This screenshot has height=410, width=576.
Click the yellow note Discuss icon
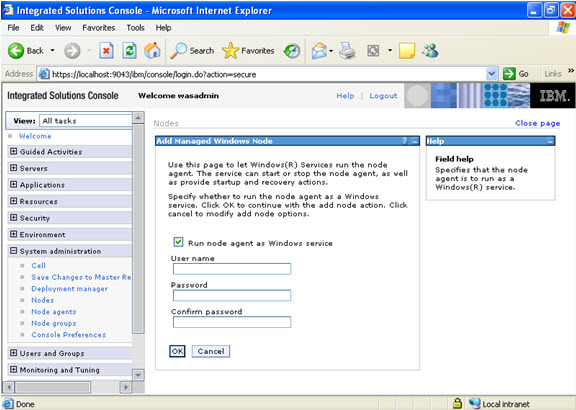(407, 51)
